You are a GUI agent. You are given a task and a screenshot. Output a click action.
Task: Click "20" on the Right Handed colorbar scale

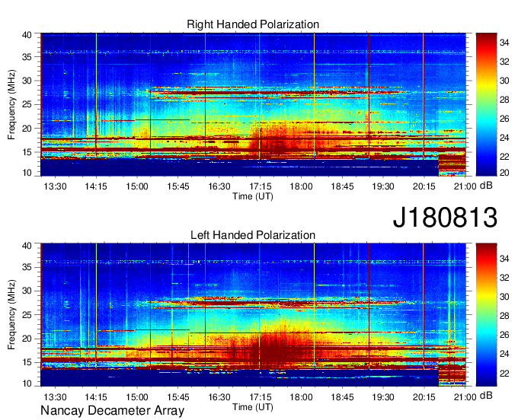click(x=504, y=172)
